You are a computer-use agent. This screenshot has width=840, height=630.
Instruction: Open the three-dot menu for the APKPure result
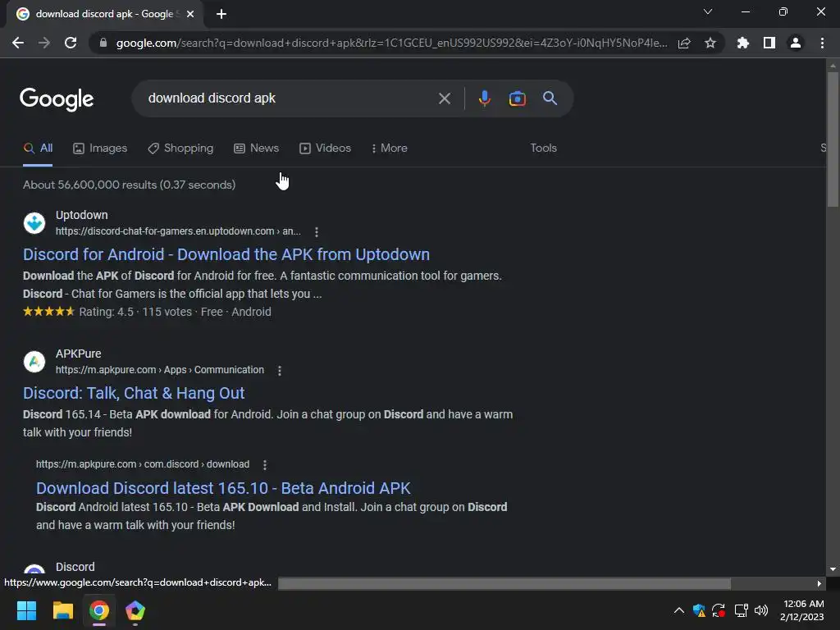click(280, 371)
